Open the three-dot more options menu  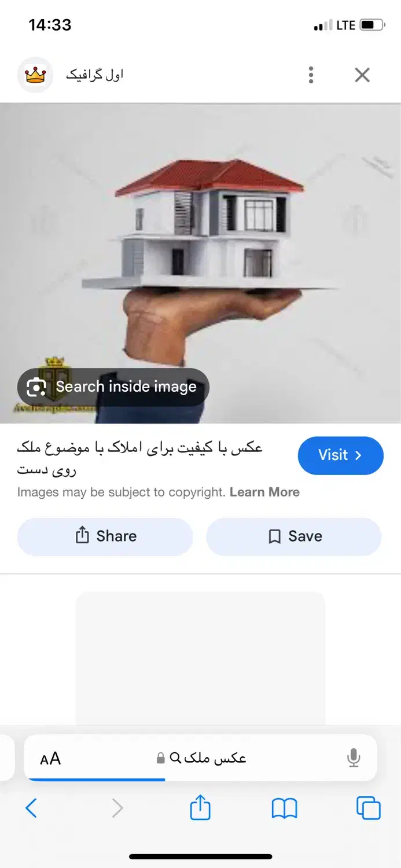coord(311,75)
